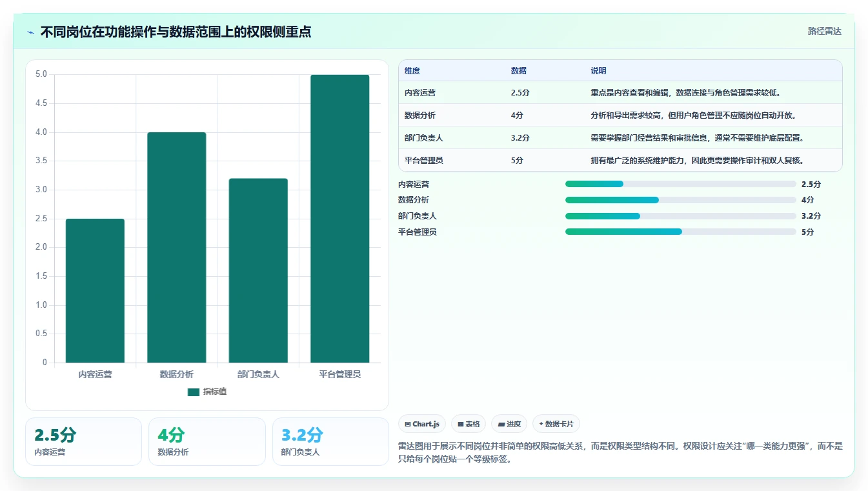Click the 数据分析 label under the chart's x-axis
The height and width of the screenshot is (491, 868).
[177, 374]
